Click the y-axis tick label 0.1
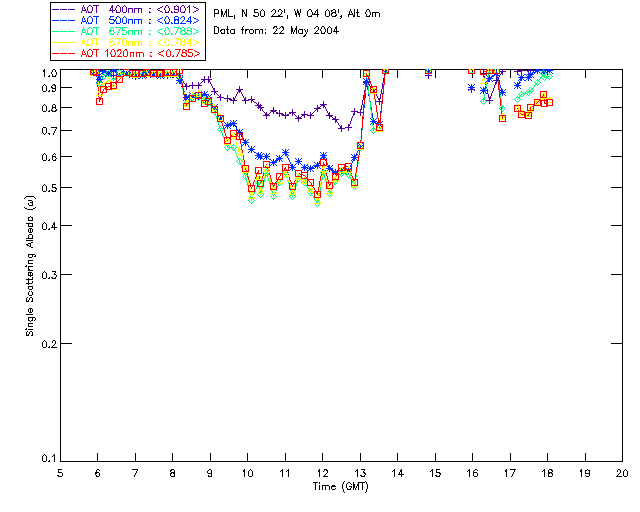 click(49, 459)
